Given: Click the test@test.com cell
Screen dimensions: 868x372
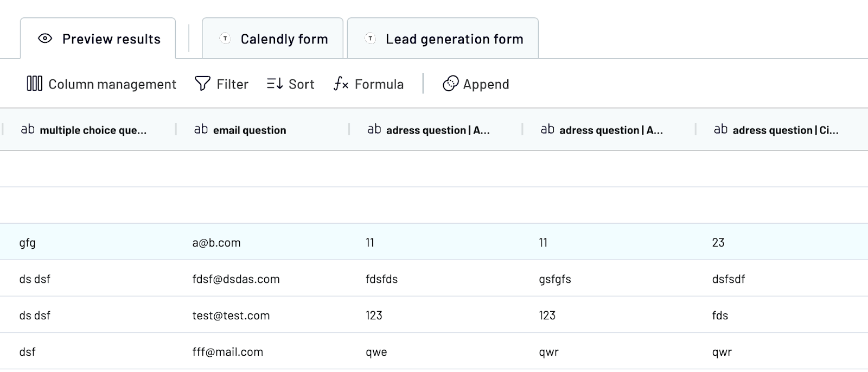Looking at the screenshot, I should 231,316.
